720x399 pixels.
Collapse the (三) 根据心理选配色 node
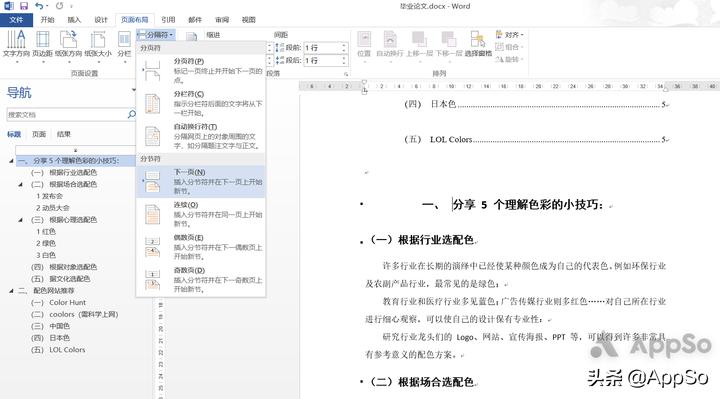(21, 220)
